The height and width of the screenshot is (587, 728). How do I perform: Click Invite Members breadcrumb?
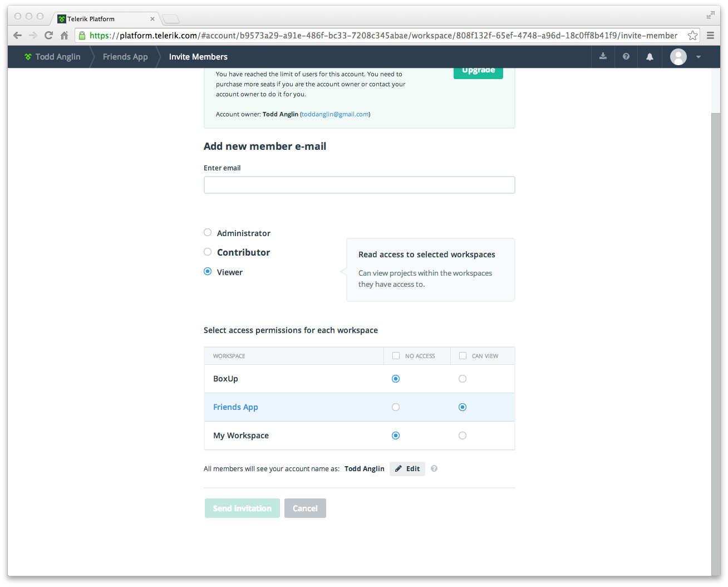click(198, 57)
